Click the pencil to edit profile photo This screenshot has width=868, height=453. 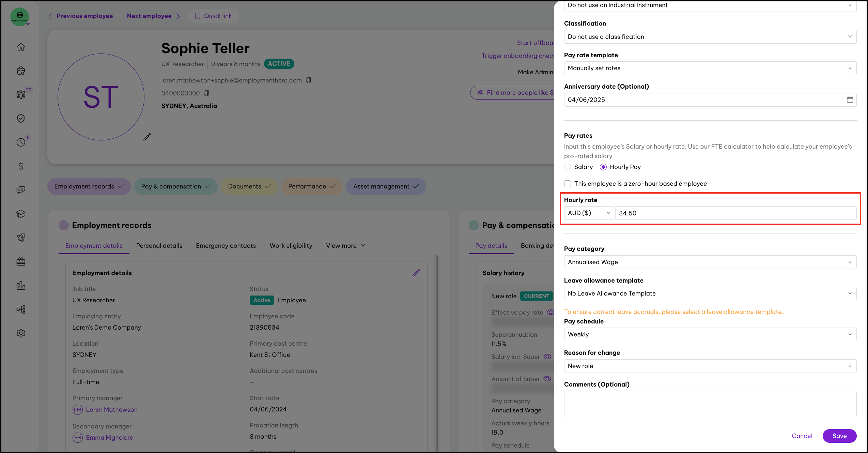tap(147, 137)
